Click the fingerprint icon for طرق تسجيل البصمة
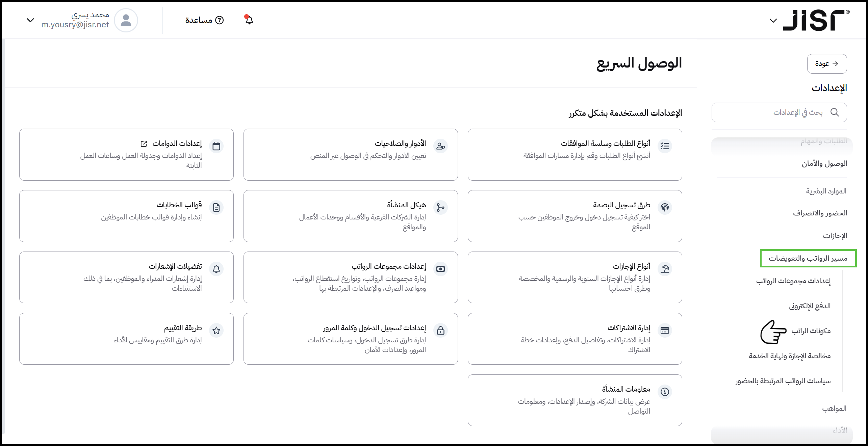868x446 pixels. click(665, 207)
